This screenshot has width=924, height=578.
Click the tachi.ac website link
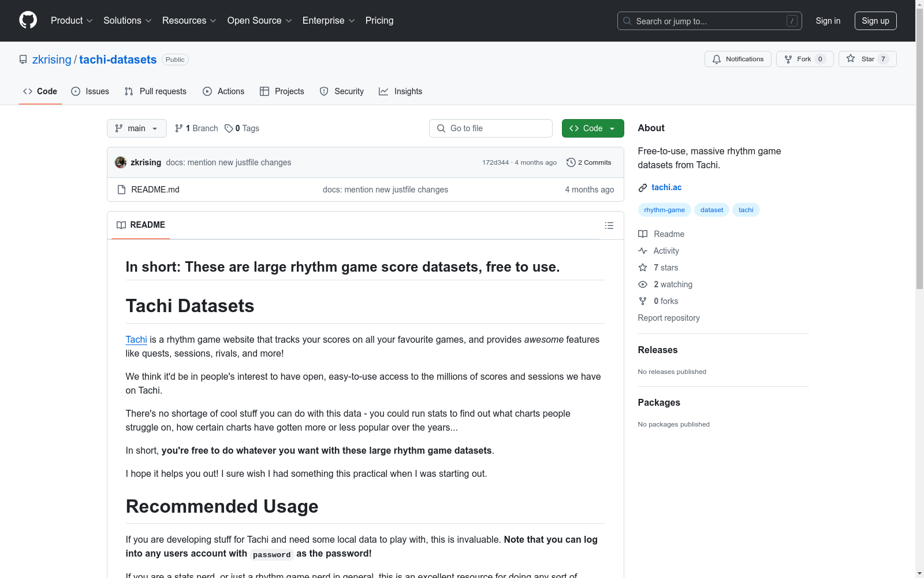click(x=666, y=187)
